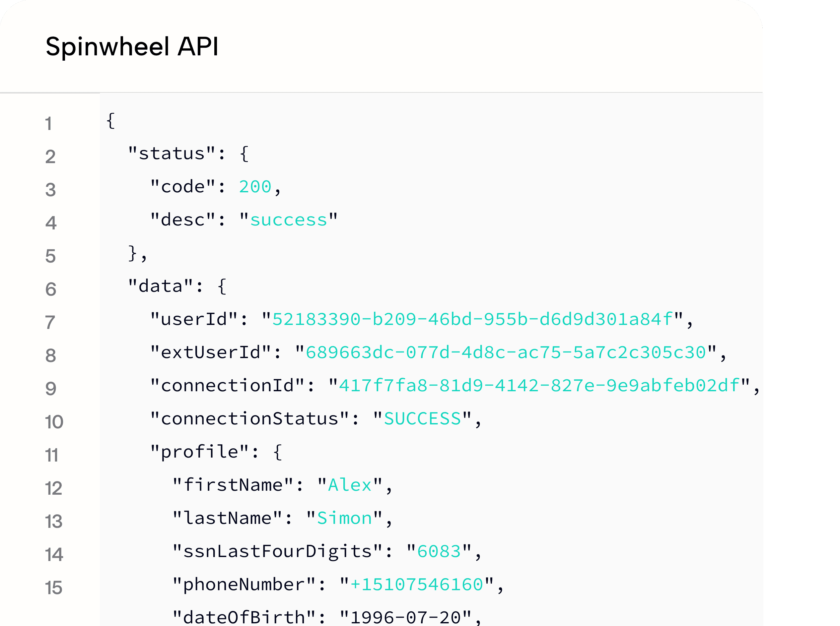
Task: Click line number 15 in gutter
Action: [x=53, y=588]
